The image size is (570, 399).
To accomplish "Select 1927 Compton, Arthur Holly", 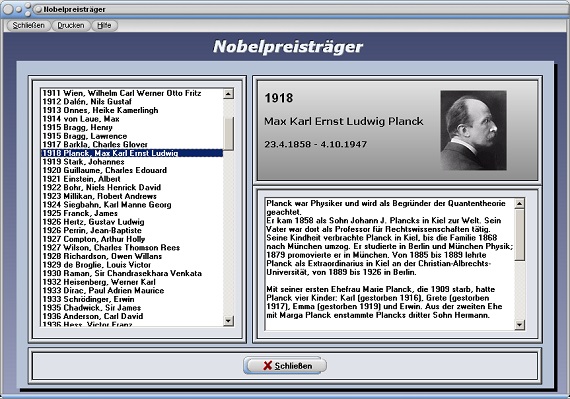I will tap(132, 239).
